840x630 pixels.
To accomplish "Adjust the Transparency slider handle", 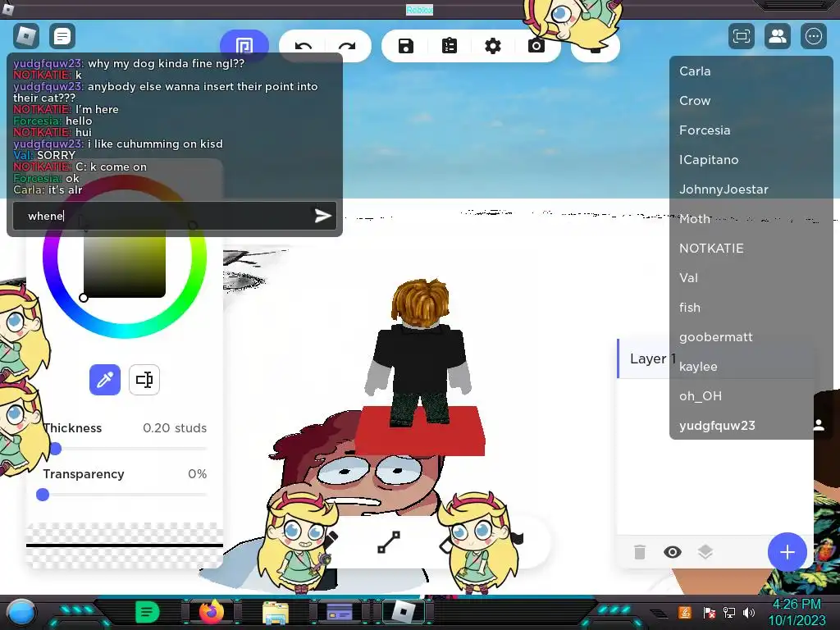I will (43, 495).
